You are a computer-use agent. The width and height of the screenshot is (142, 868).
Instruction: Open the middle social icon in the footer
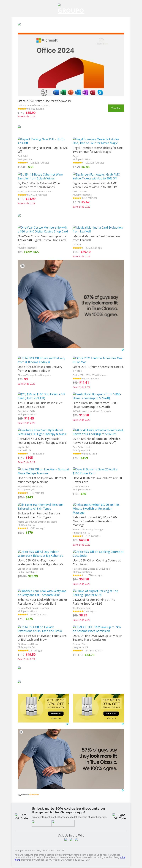[x=71, y=839]
